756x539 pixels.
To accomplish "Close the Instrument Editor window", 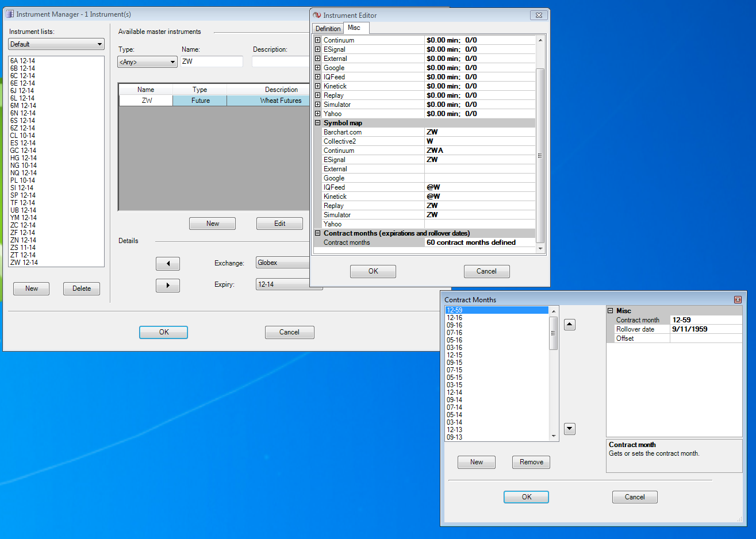I will pos(539,16).
